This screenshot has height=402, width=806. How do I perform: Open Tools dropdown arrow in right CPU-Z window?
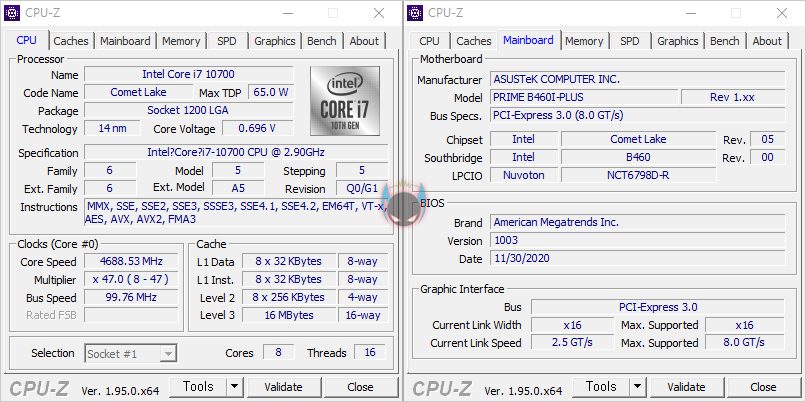point(637,387)
